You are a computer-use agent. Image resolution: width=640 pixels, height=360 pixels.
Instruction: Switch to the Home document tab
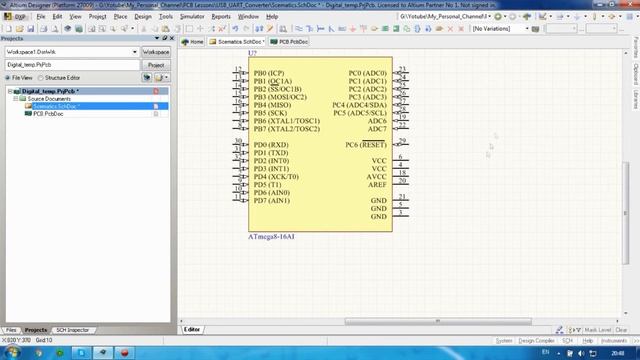point(193,42)
